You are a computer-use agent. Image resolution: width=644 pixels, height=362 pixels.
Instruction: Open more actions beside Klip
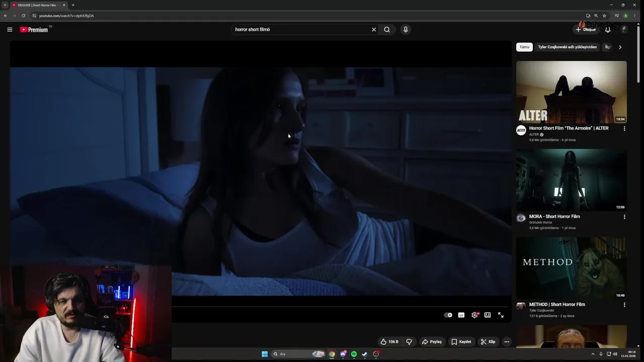click(x=507, y=342)
